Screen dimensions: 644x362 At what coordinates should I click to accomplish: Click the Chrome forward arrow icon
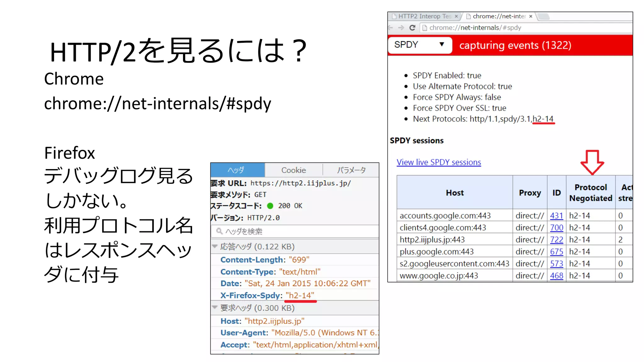point(401,28)
